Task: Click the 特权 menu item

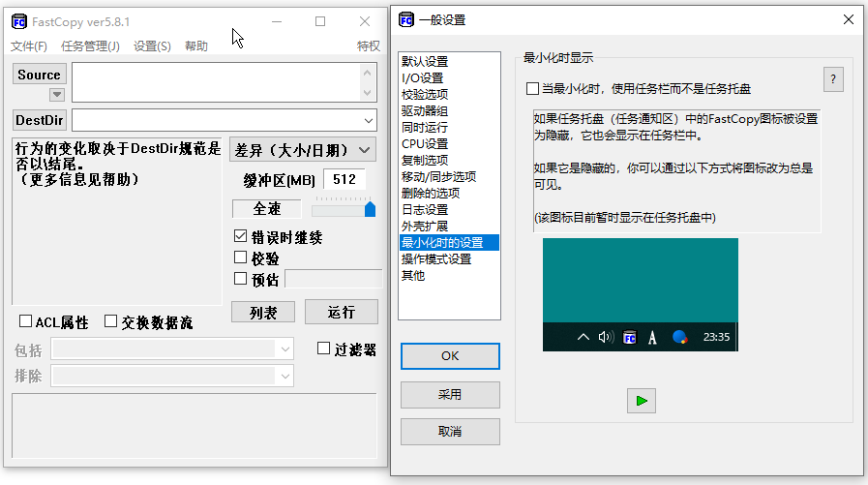Action: coord(368,45)
